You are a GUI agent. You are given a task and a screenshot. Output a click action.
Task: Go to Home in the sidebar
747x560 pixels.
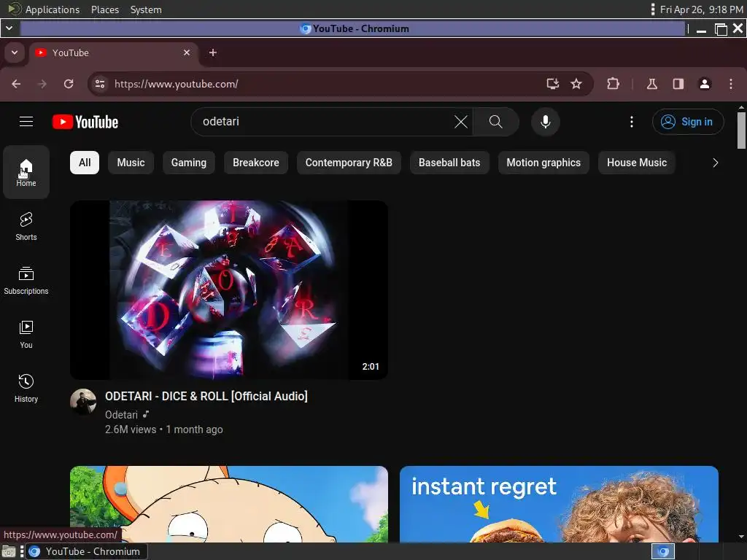click(26, 172)
